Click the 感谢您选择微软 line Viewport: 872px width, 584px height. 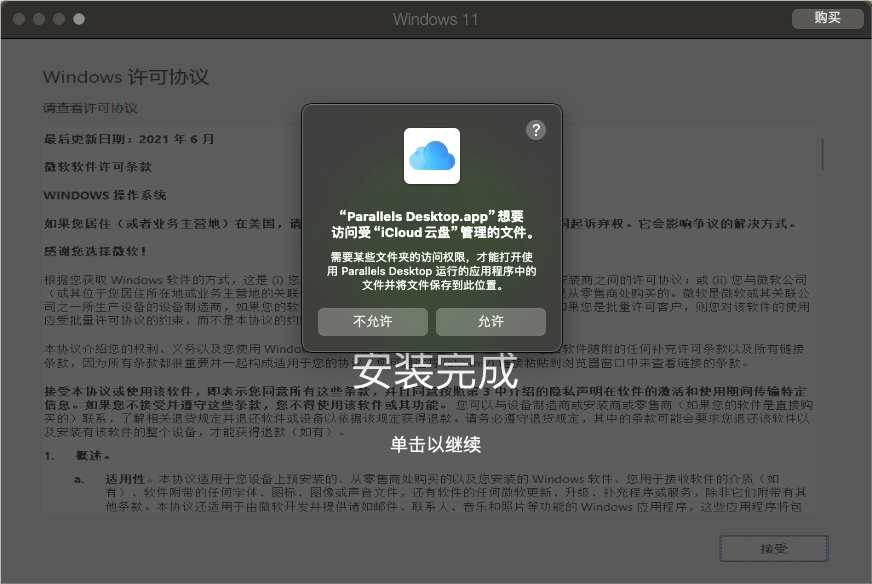coord(96,251)
